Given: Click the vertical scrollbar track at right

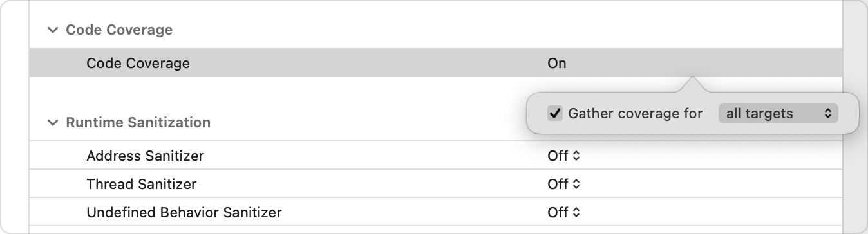Looking at the screenshot, I should 855,117.
